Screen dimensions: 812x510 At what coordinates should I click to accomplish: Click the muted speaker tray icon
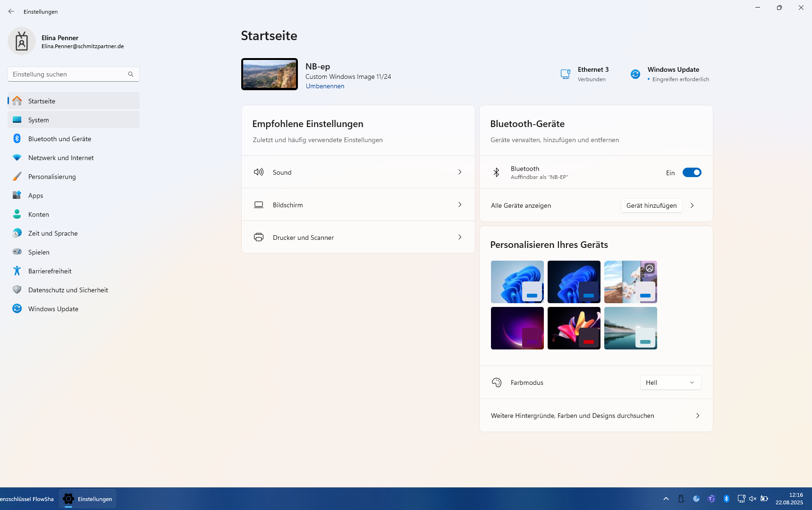tap(753, 499)
